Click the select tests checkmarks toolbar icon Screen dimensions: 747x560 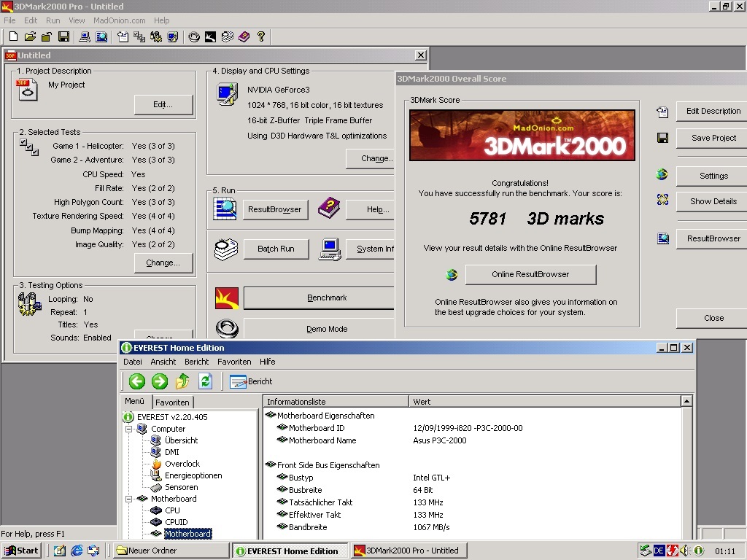(x=139, y=36)
